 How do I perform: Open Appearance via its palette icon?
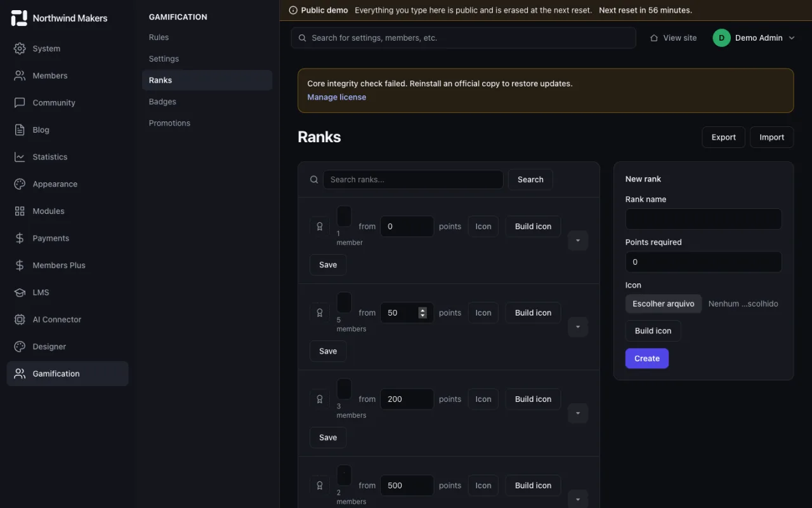[20, 184]
